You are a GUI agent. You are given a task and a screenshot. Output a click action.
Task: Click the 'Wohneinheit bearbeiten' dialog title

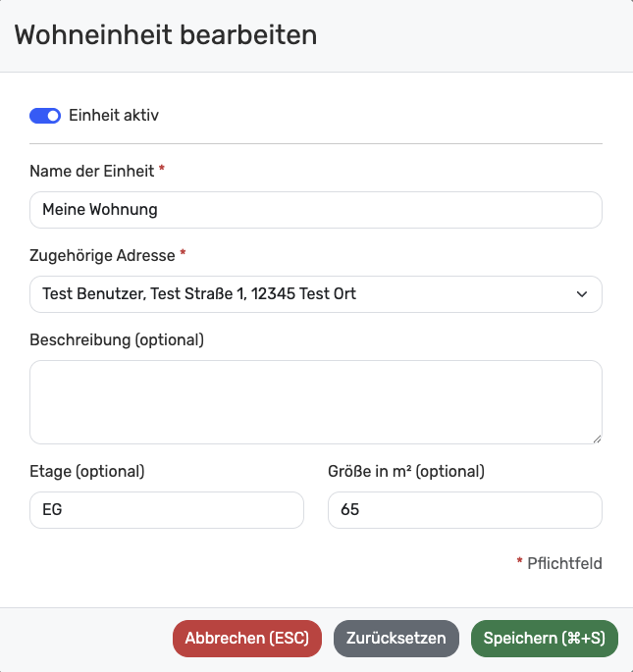[x=166, y=35]
